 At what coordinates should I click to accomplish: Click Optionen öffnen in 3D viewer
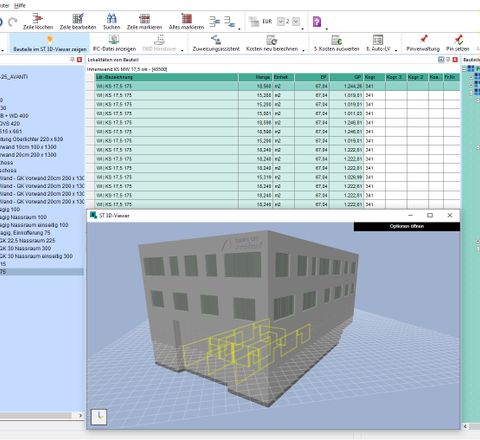click(407, 227)
